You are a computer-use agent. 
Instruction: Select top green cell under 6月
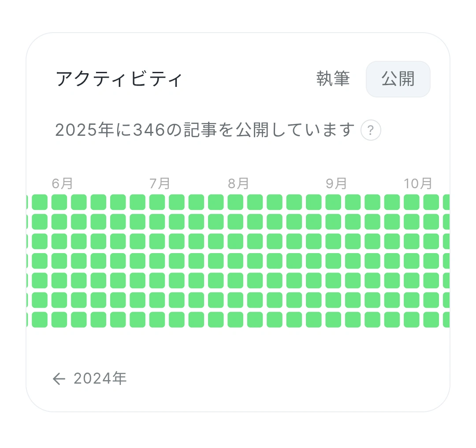(59, 202)
